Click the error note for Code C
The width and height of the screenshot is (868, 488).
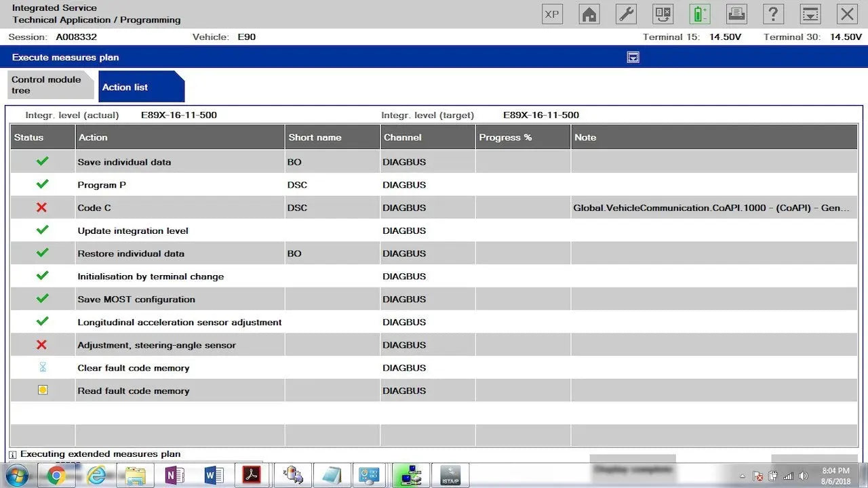click(711, 208)
